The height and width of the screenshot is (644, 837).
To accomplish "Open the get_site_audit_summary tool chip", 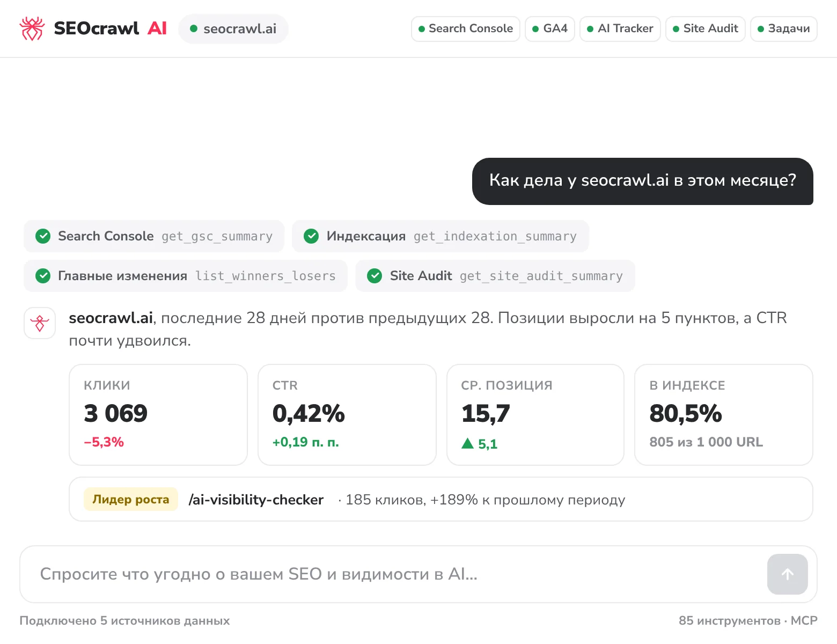I will point(495,276).
